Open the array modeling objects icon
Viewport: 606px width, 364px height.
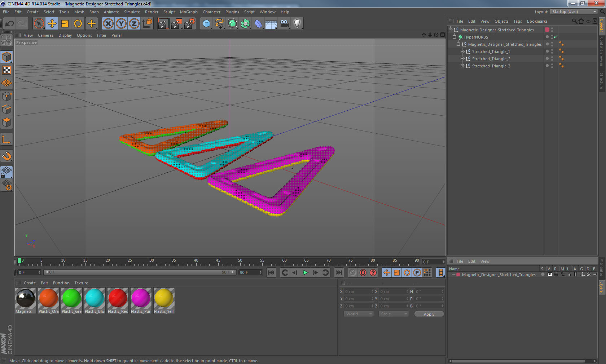245,24
